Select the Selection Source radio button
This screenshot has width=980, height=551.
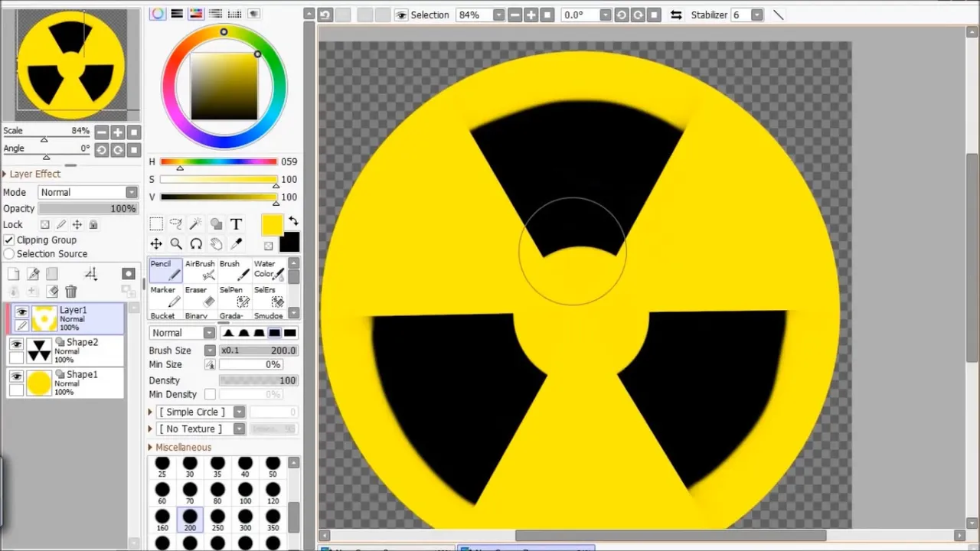coord(9,253)
